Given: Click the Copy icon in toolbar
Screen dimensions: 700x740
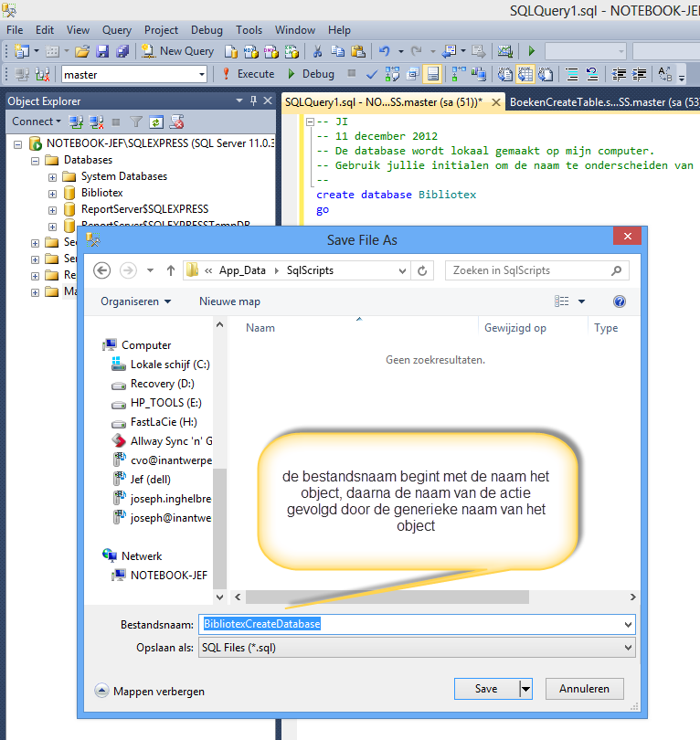Looking at the screenshot, I should click(x=338, y=51).
